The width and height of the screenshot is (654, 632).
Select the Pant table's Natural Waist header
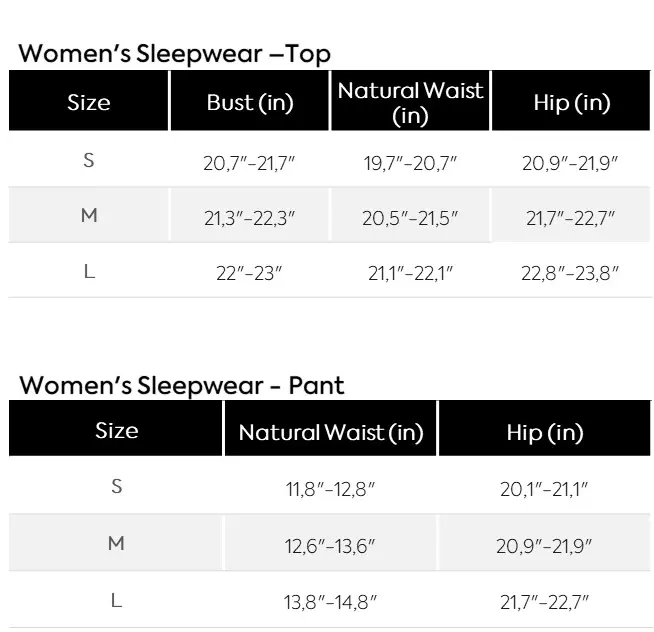point(331,433)
